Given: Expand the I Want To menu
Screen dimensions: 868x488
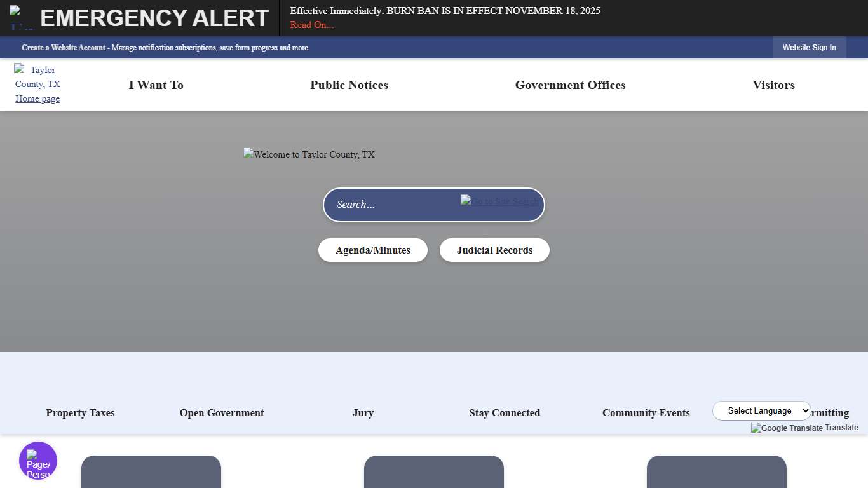Looking at the screenshot, I should (x=156, y=85).
